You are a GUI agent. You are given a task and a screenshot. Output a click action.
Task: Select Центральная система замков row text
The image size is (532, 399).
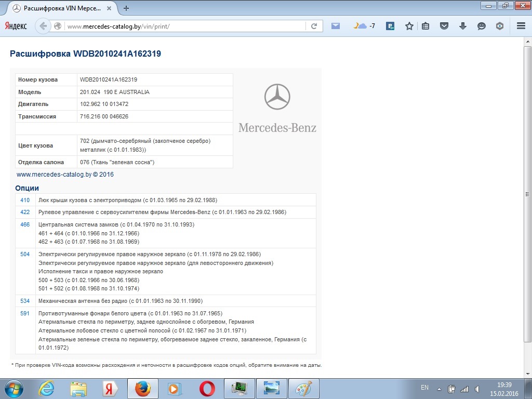(116, 224)
